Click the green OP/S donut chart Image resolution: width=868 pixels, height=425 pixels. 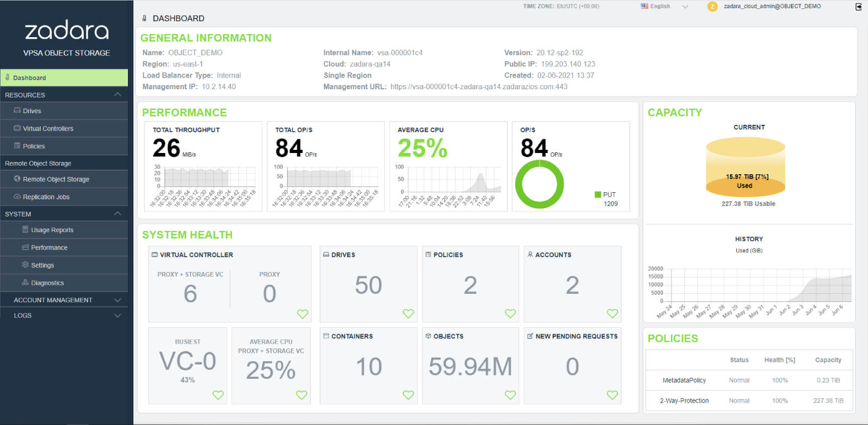click(x=539, y=184)
